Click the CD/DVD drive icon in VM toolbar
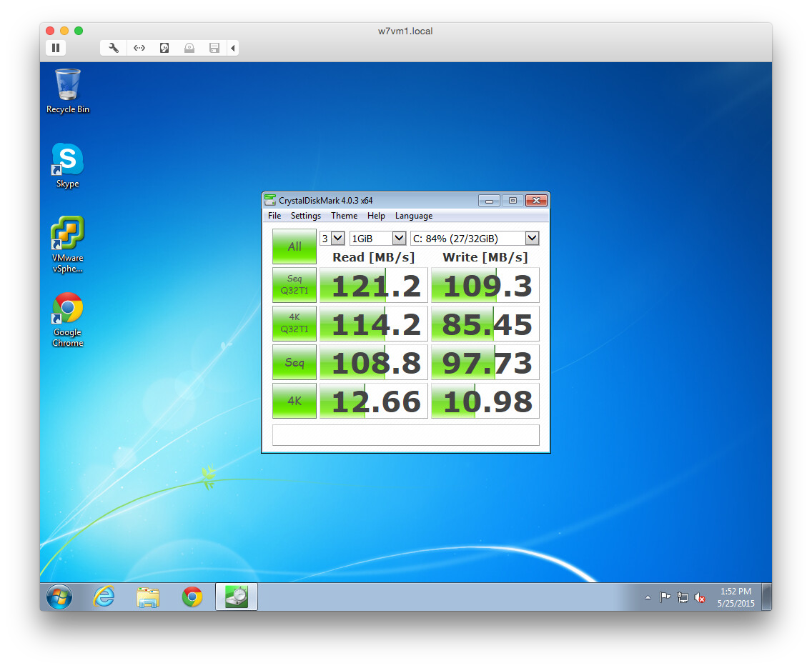Screen dimensions: 812x668 tap(189, 48)
